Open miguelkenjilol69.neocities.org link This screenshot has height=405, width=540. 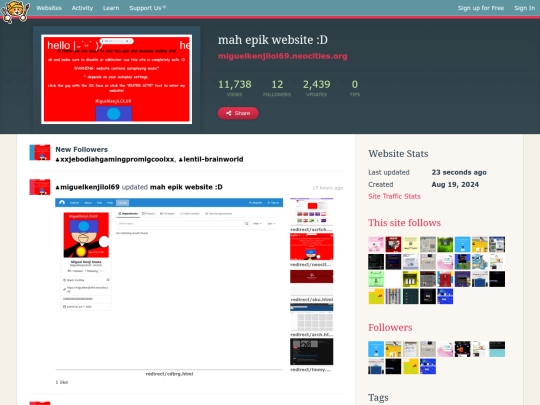click(282, 56)
